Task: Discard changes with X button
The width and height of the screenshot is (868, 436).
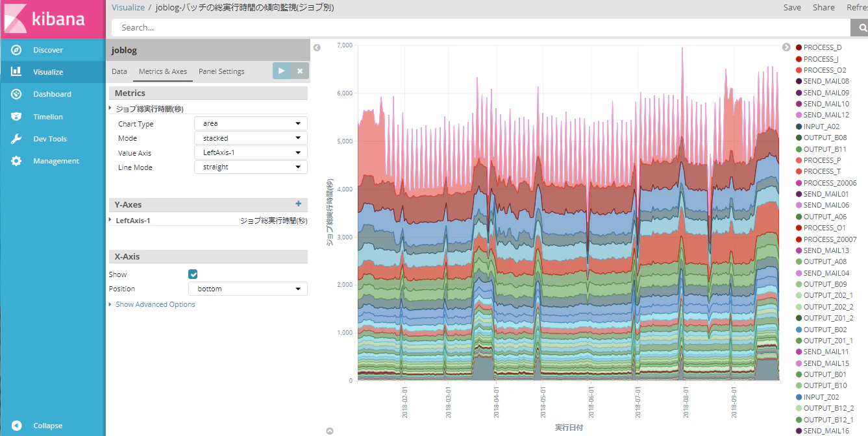Action: (x=300, y=71)
